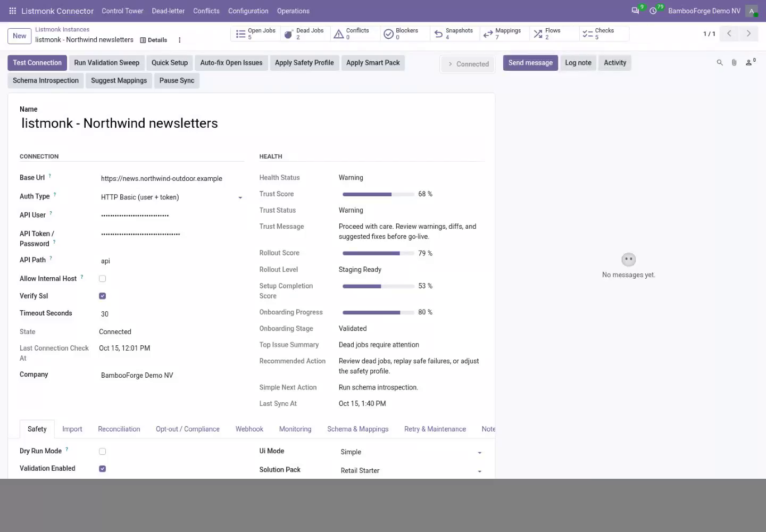Click the Pause Sync button

[x=177, y=80]
